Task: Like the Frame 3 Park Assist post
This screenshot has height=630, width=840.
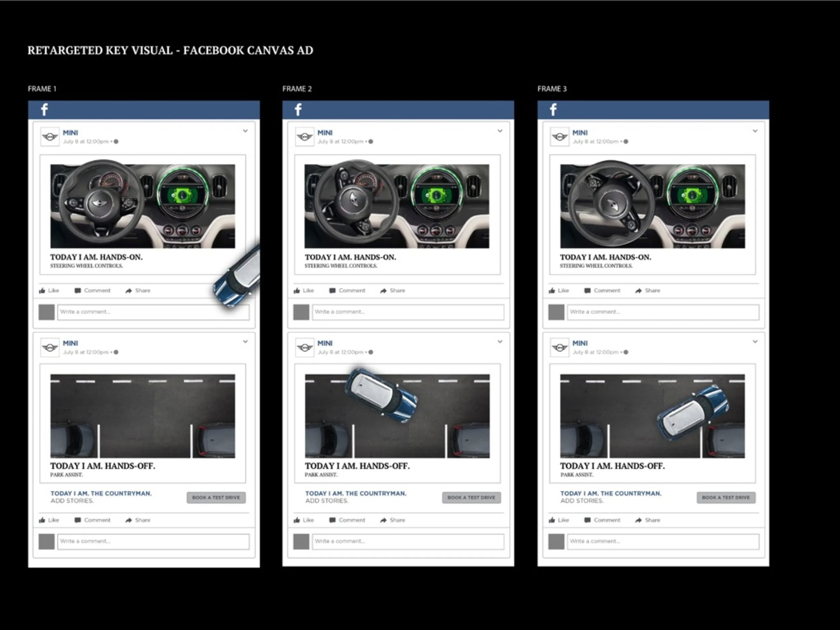Action: click(x=559, y=520)
